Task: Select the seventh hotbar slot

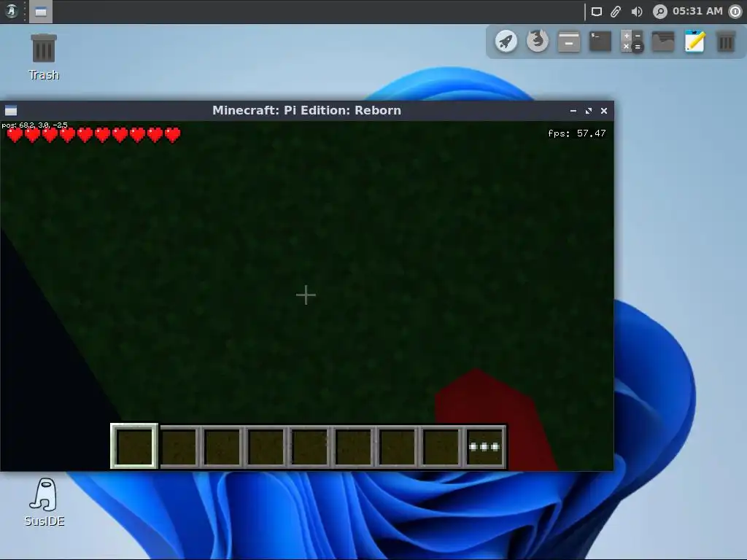Action: click(398, 447)
